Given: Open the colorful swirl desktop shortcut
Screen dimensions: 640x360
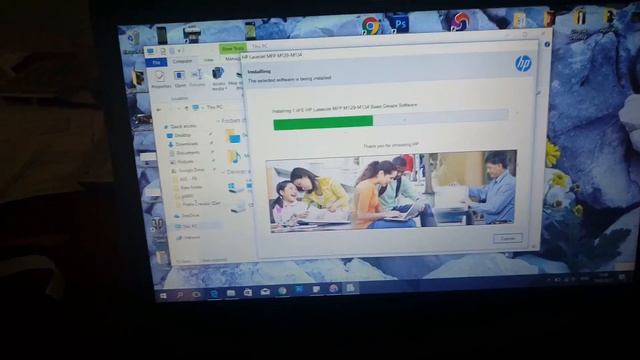Looking at the screenshot, I should [459, 21].
